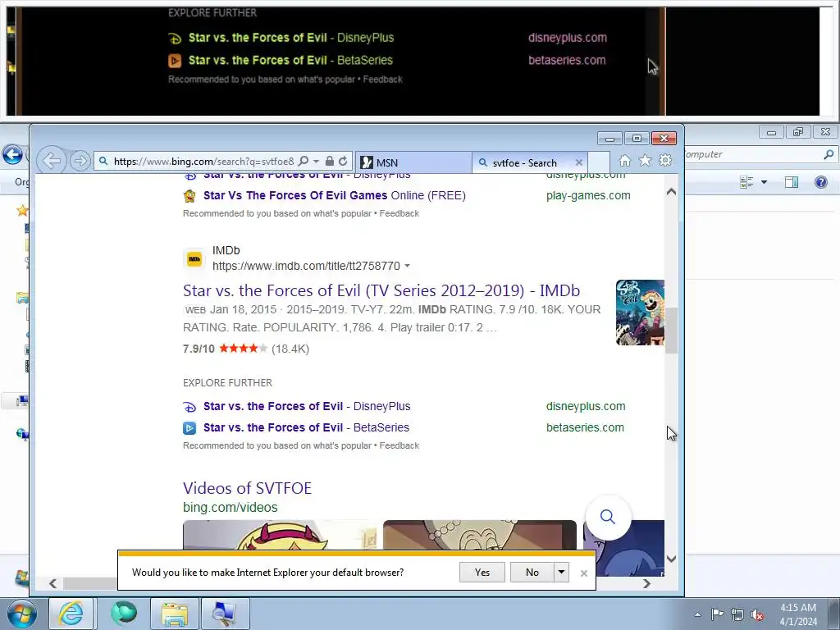Close the svtfoe - Search tab
840x630 pixels.
[x=579, y=162]
